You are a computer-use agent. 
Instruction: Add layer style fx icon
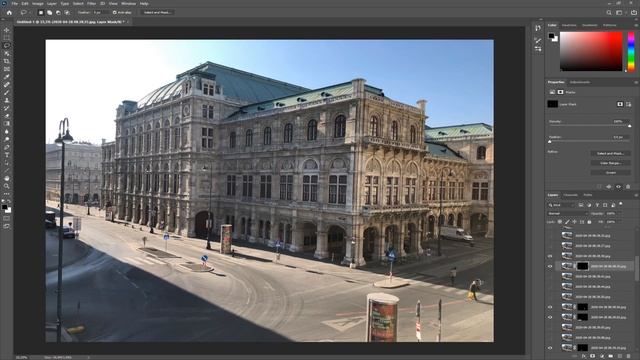(584, 356)
